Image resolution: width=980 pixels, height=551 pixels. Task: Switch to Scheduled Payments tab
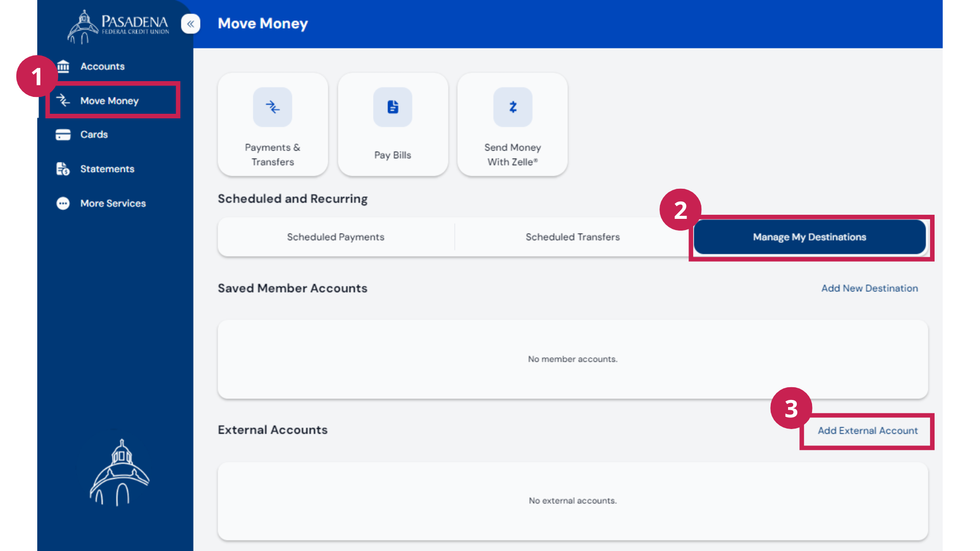click(335, 237)
